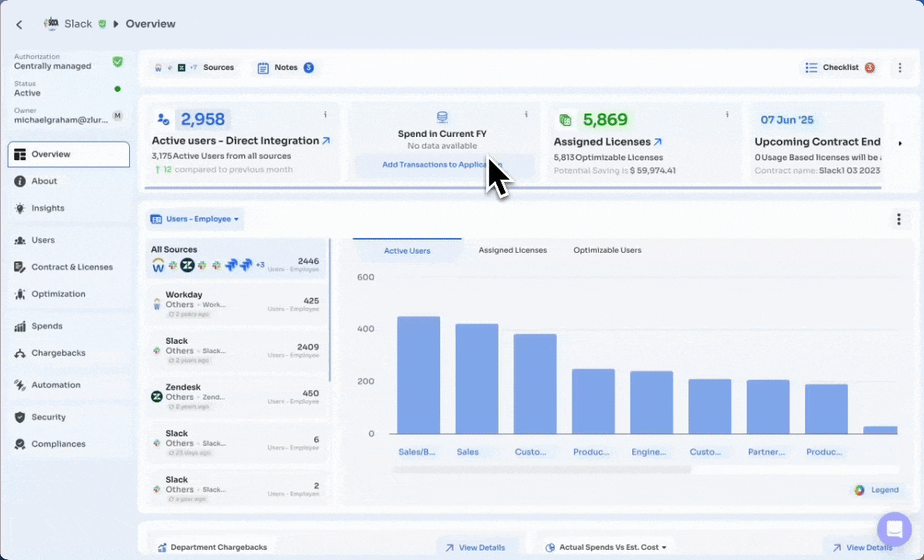Click the sources list vertical scrollbar

[330, 310]
